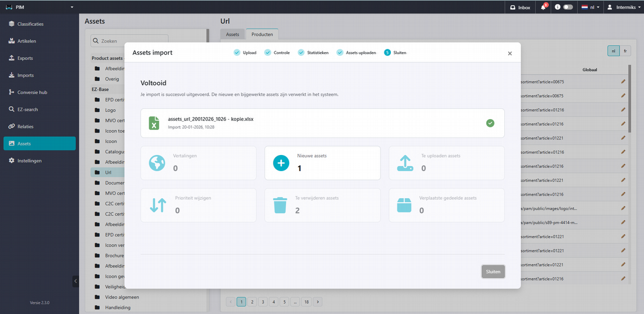644x314 pixels.
Task: Click the globe icon for Vertalingen
Action: [x=157, y=163]
